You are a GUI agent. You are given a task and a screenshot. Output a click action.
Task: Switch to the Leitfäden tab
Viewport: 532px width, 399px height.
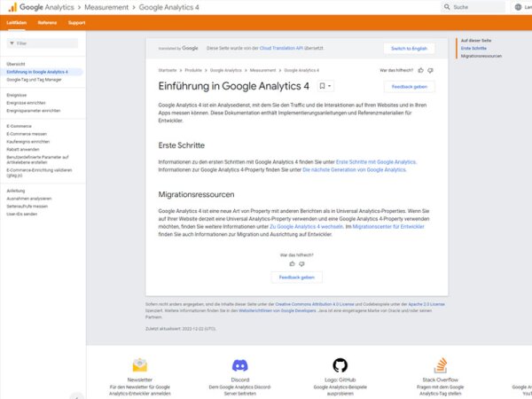pos(16,23)
